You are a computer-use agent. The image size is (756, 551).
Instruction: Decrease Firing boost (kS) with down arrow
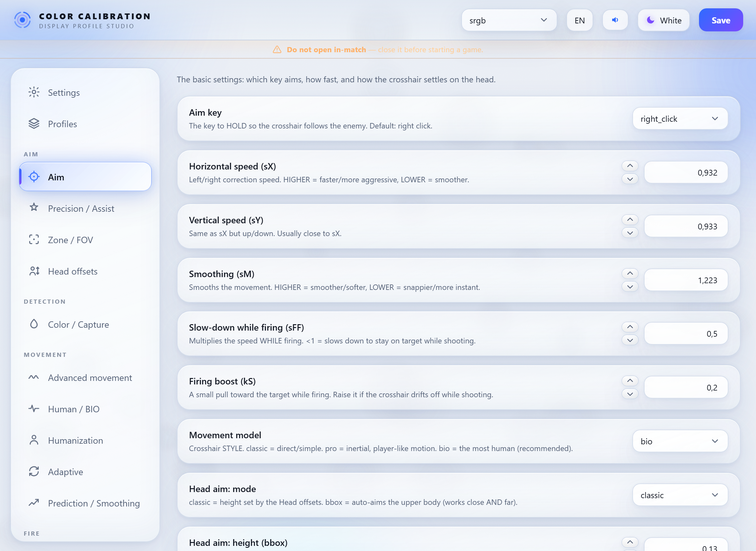coord(630,394)
